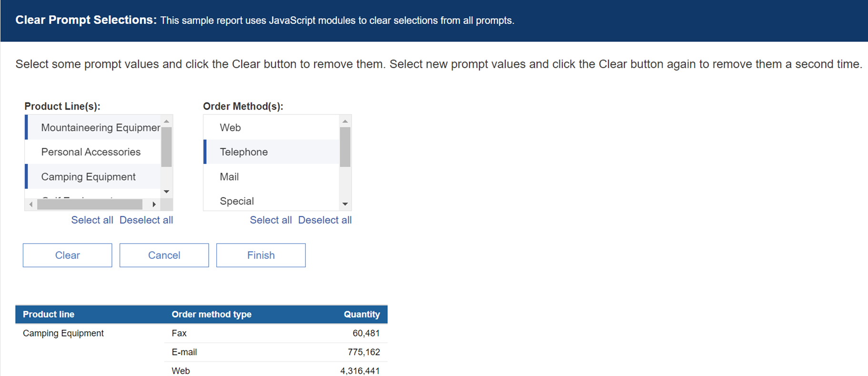Click the Product Line list scroll-left arrow
The image size is (868, 376).
click(31, 204)
